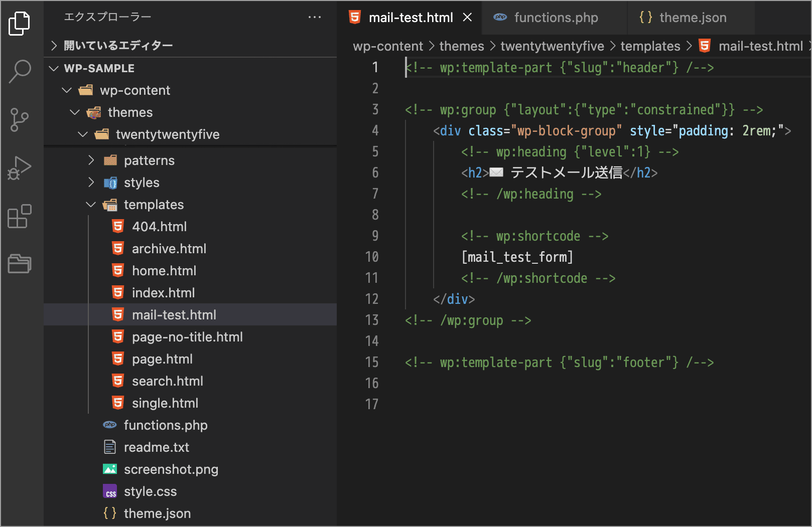Open style.css from the explorer
This screenshot has height=527, width=812.
point(150,491)
